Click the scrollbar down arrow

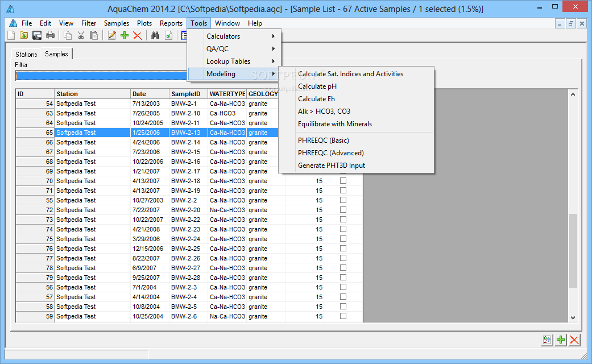[573, 317]
